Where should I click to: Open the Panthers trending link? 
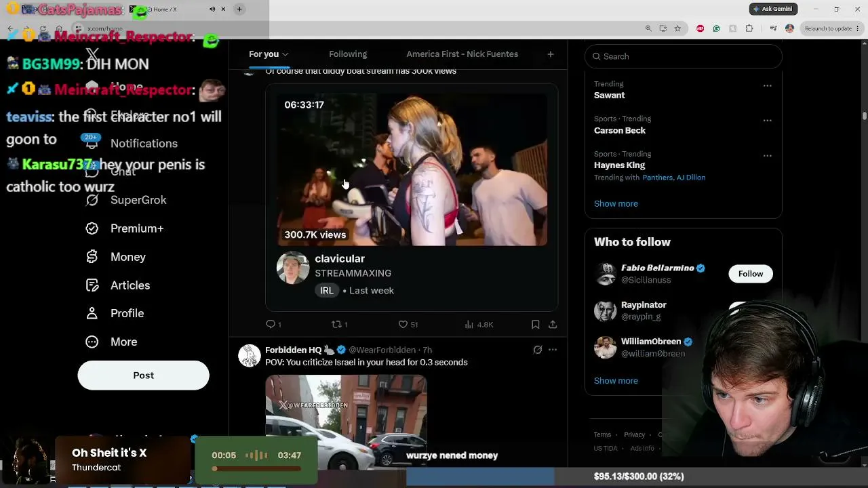pyautogui.click(x=657, y=178)
